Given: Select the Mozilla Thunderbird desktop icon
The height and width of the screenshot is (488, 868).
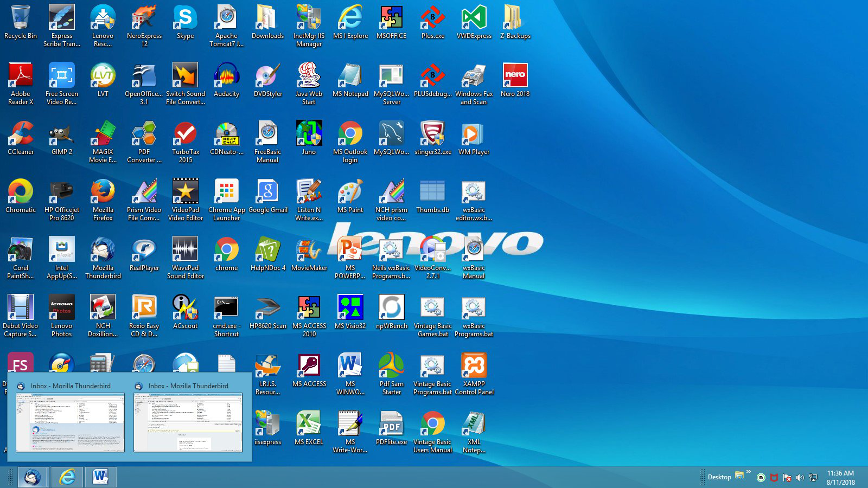Looking at the screenshot, I should [103, 258].
